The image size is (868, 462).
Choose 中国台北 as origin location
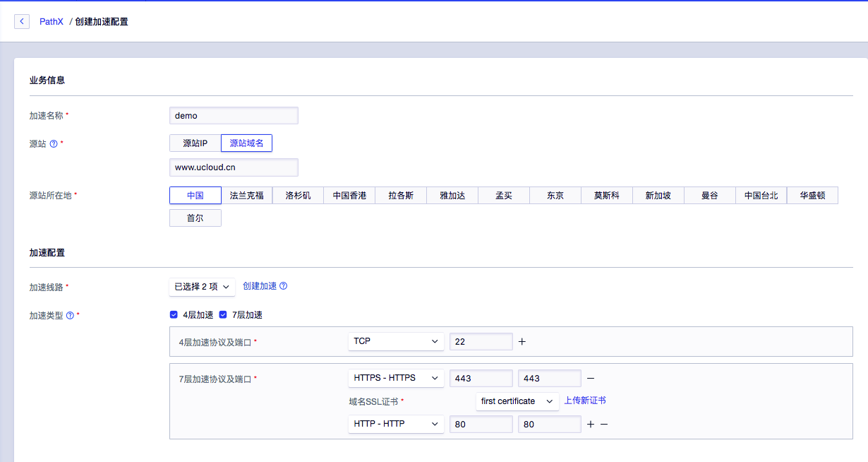click(761, 196)
